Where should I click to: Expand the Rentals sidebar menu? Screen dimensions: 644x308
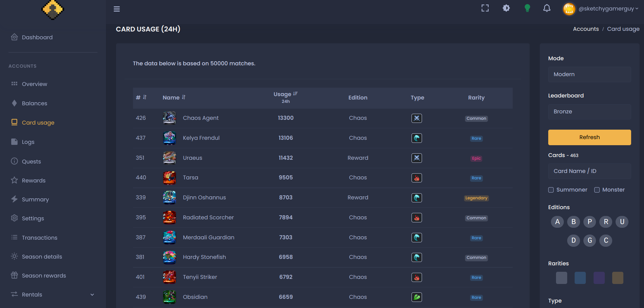53,294
